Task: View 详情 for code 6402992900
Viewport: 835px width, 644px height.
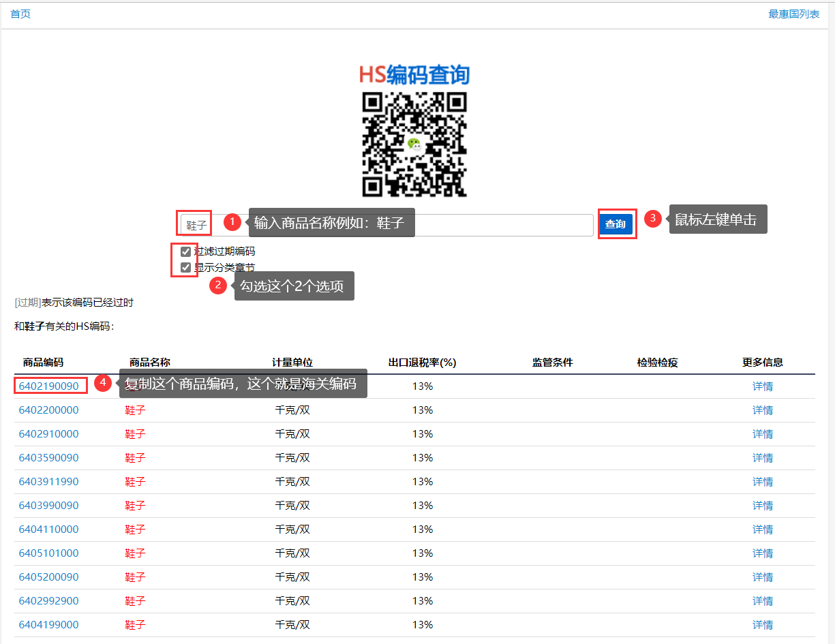Action: pos(763,601)
